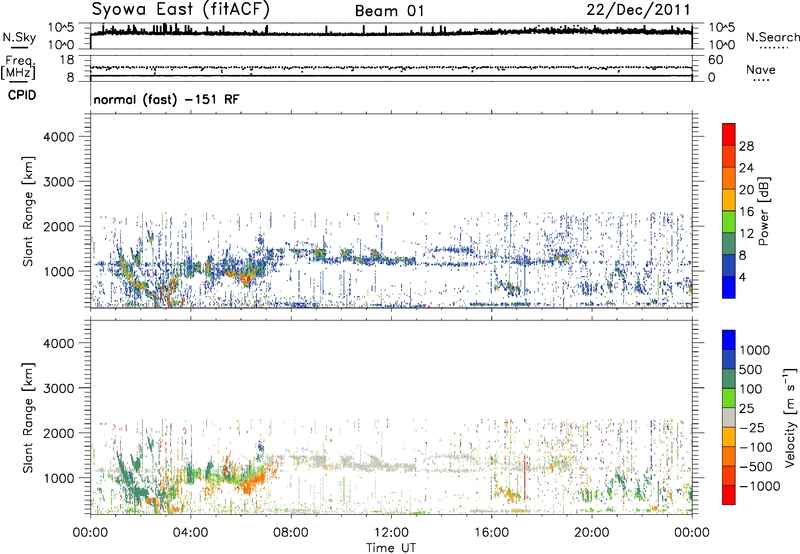Click the '2000' tick of the velocity panel

59,434
